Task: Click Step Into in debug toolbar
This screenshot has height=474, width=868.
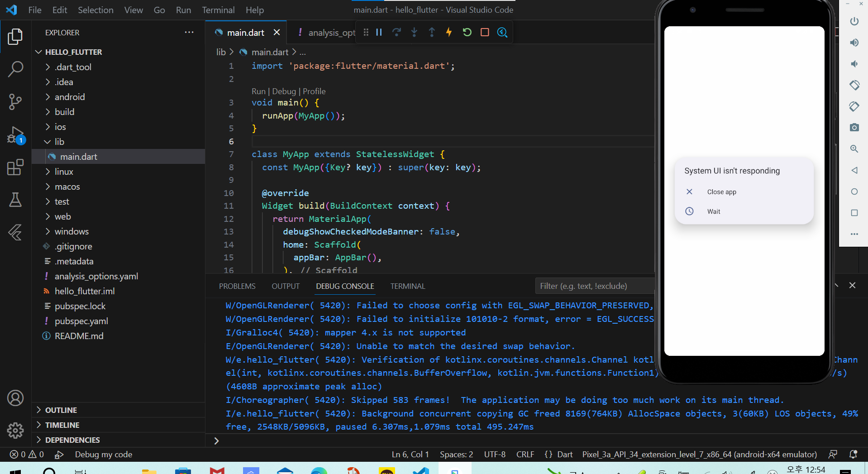Action: tap(414, 32)
